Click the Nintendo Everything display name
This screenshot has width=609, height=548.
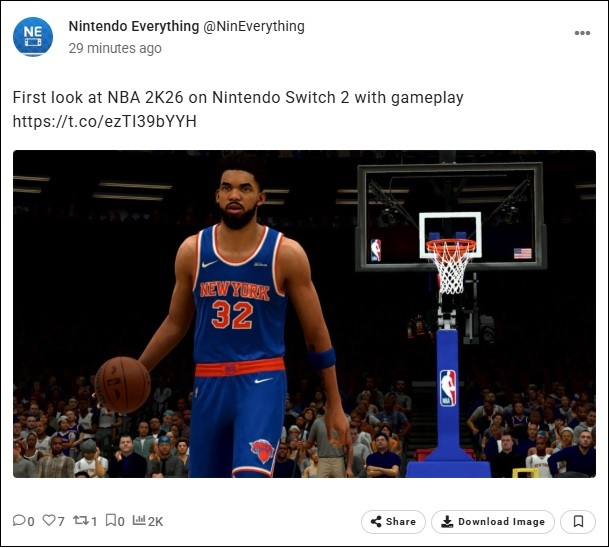click(x=134, y=26)
